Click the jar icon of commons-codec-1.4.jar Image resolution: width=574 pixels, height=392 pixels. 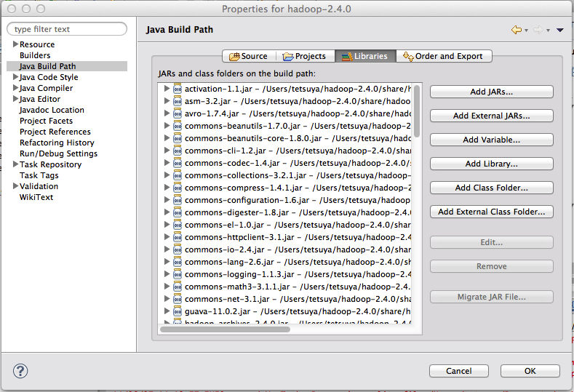tap(178, 163)
